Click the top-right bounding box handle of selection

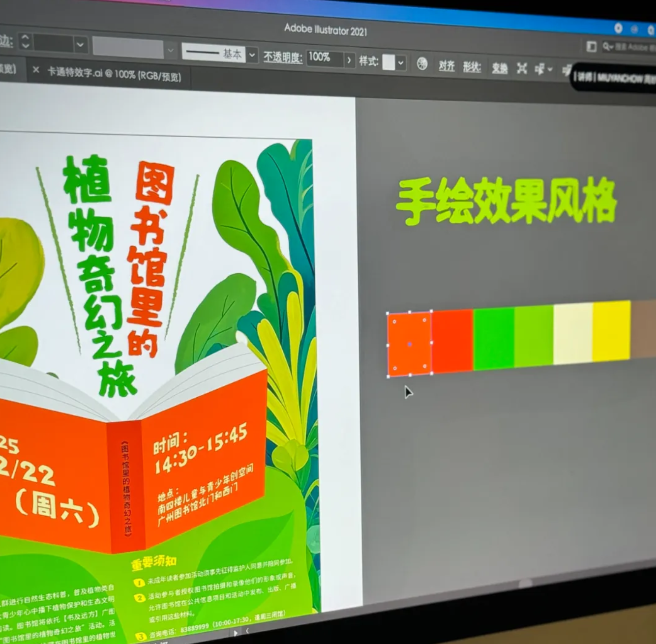431,311
